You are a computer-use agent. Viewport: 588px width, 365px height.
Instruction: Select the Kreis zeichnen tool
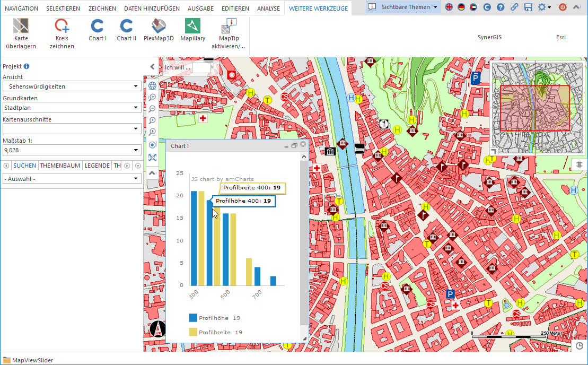click(62, 33)
